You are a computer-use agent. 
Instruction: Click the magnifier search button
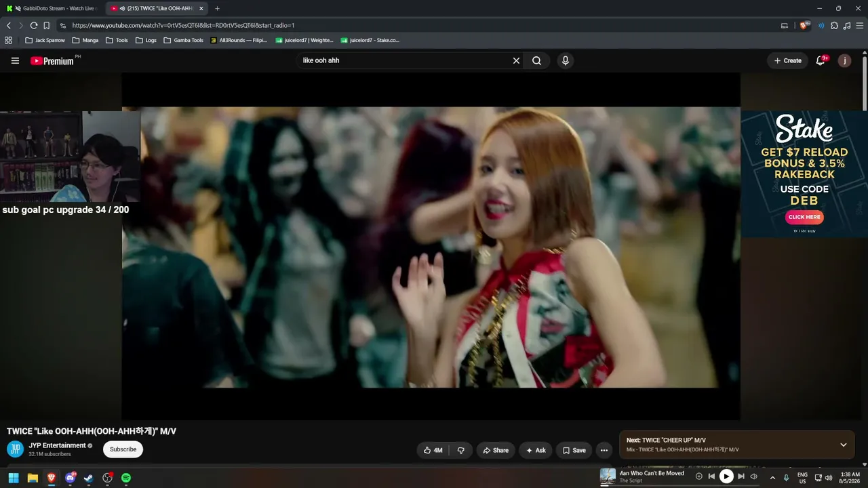click(x=536, y=60)
